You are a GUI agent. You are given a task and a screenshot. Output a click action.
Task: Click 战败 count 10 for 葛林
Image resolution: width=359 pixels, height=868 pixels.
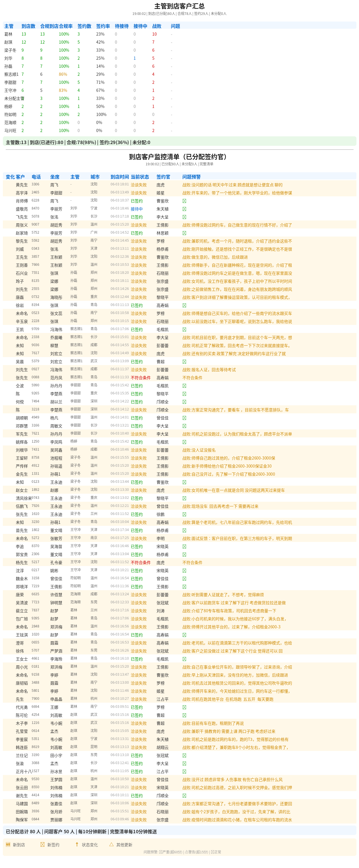tap(155, 34)
